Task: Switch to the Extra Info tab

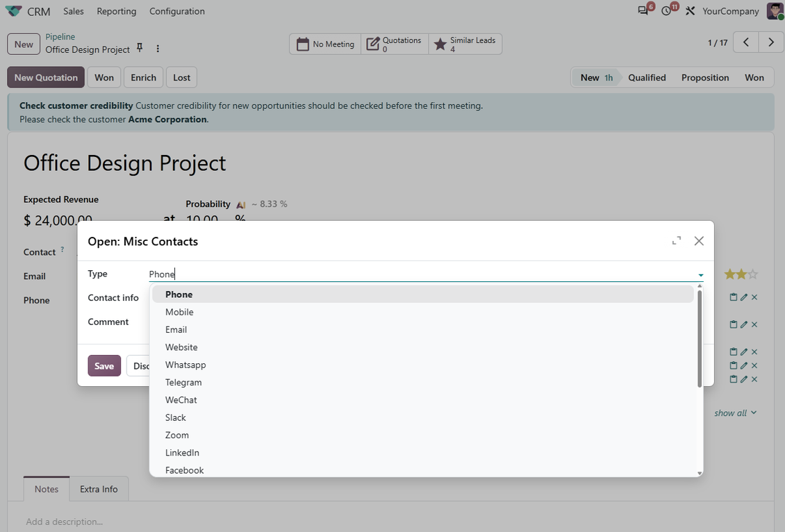Action: 99,489
